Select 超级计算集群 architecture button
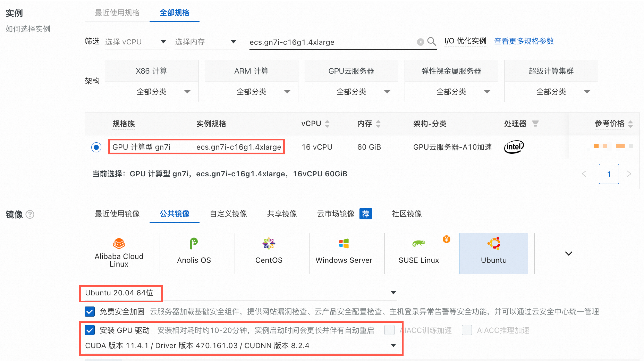Screen dimensions: 644x361 click(x=551, y=71)
